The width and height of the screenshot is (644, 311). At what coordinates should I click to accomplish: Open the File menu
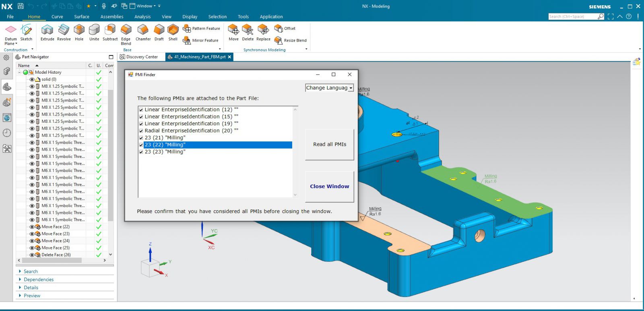pos(10,17)
